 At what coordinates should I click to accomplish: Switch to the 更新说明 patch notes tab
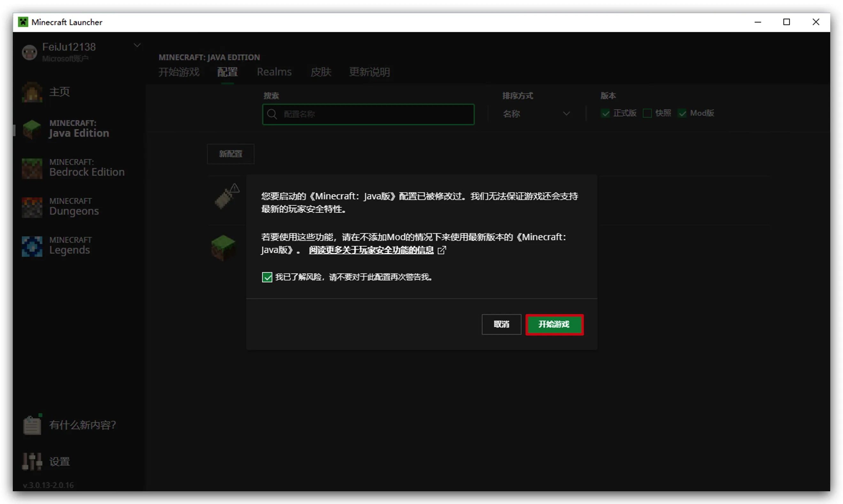369,72
